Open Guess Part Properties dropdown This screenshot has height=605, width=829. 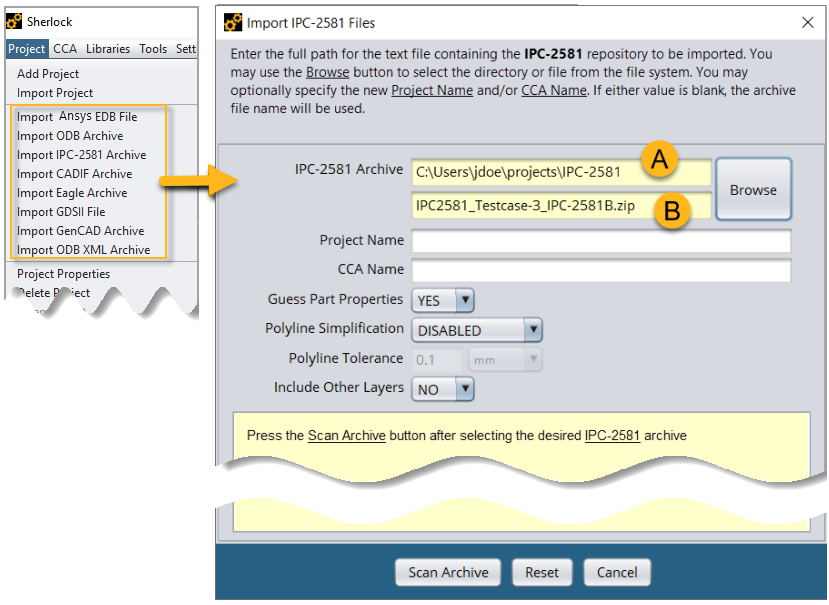443,301
